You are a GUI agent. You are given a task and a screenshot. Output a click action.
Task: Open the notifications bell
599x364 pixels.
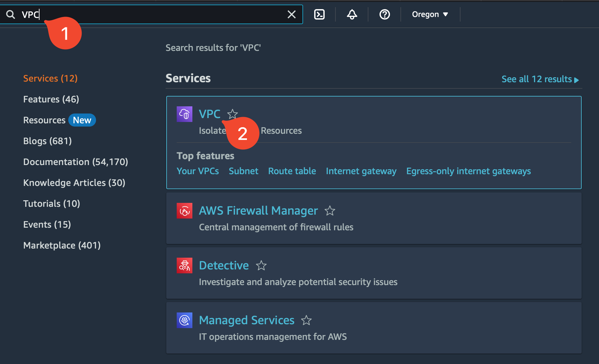pos(351,14)
